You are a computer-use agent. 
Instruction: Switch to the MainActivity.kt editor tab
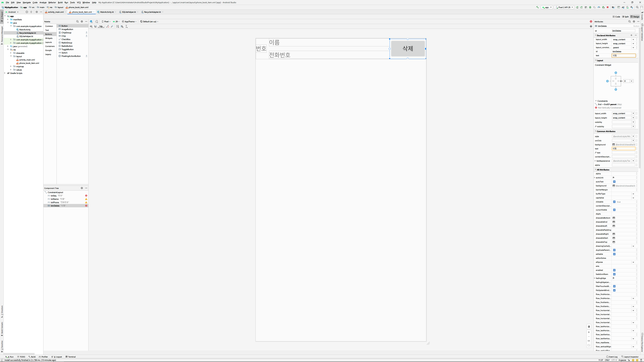(107, 12)
